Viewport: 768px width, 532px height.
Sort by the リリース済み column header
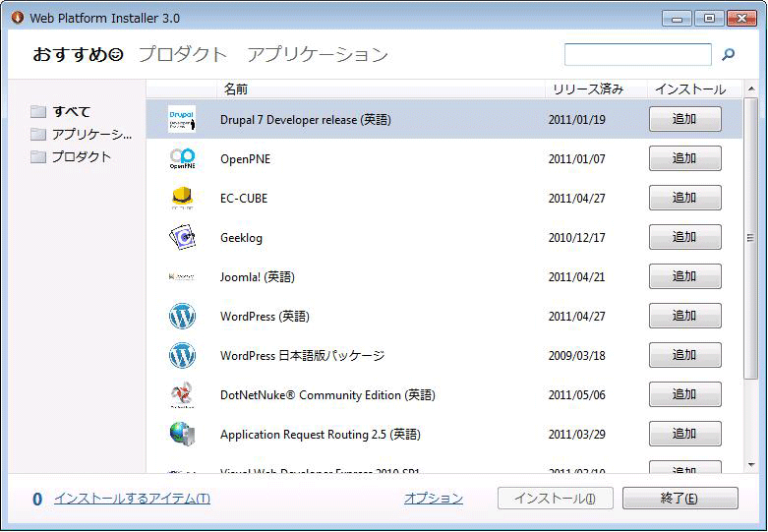tap(596, 89)
